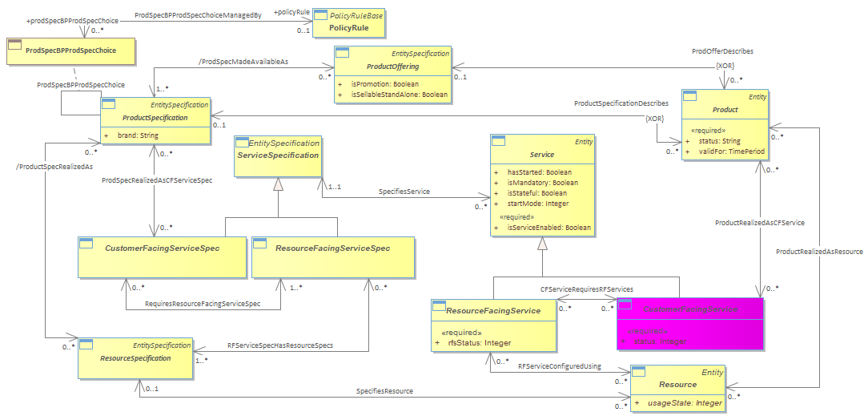Select the RequiresResourceFacingServiceSpec association label
Image resolution: width=868 pixels, height=420 pixels.
pos(203,304)
